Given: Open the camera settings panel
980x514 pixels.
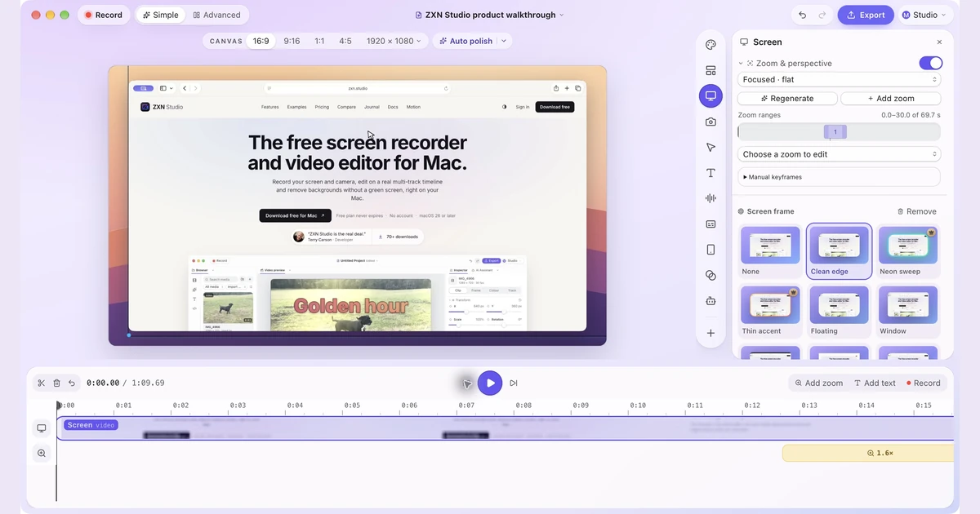Looking at the screenshot, I should (710, 122).
